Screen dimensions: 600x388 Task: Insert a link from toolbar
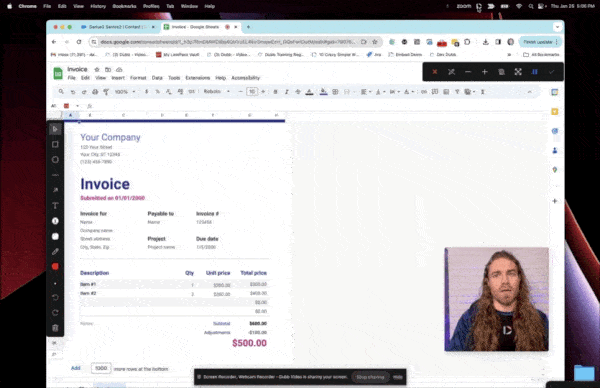click(424, 92)
